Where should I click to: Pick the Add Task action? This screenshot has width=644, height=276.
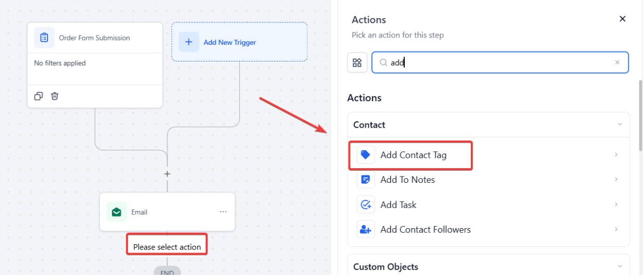click(x=398, y=205)
